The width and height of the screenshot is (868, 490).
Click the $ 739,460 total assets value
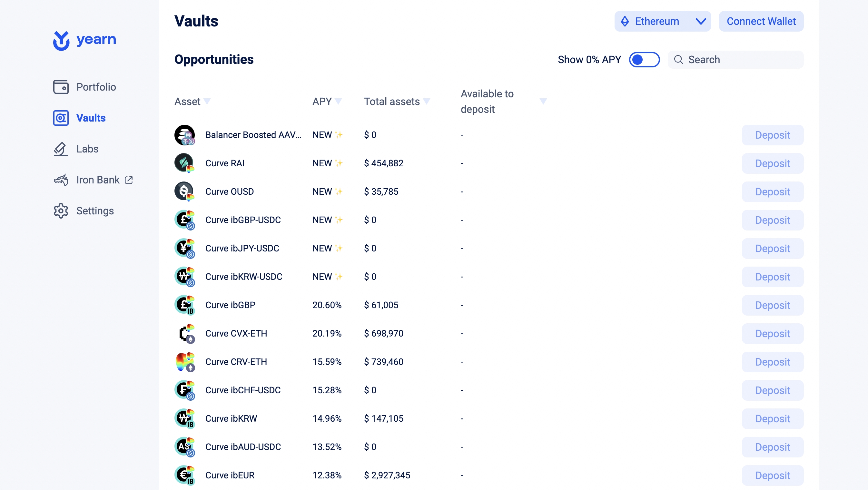[383, 362]
